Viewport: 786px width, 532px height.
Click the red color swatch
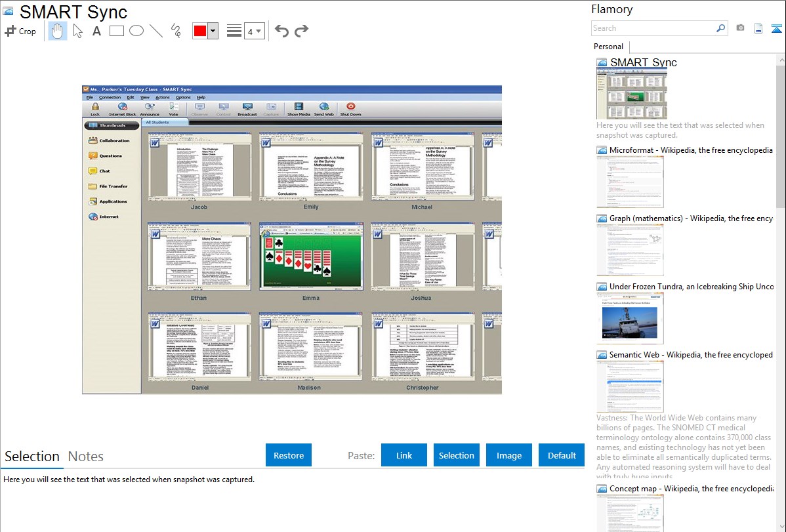pyautogui.click(x=200, y=31)
